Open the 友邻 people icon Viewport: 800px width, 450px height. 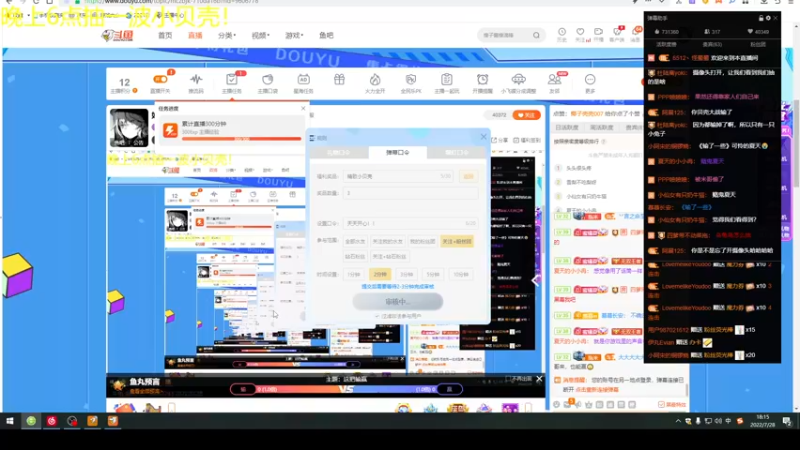pos(554,80)
